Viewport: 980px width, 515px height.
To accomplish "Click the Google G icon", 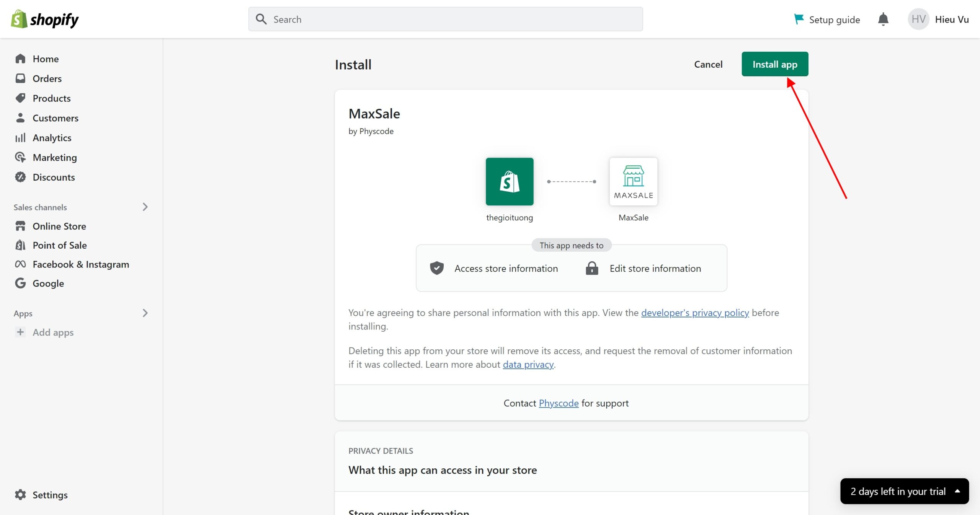I will (x=20, y=283).
